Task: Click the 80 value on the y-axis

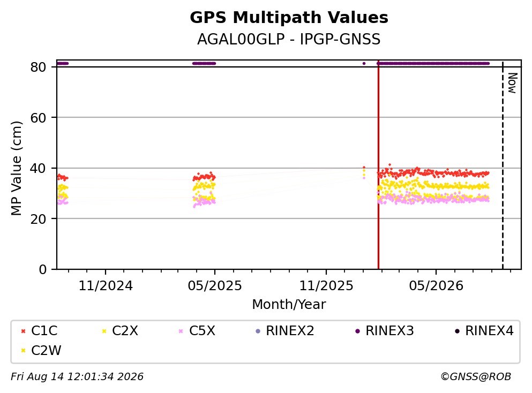Action: (x=38, y=67)
